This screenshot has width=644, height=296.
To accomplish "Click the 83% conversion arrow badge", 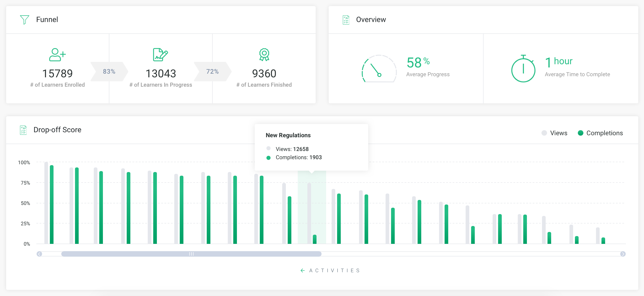I will pyautogui.click(x=109, y=72).
